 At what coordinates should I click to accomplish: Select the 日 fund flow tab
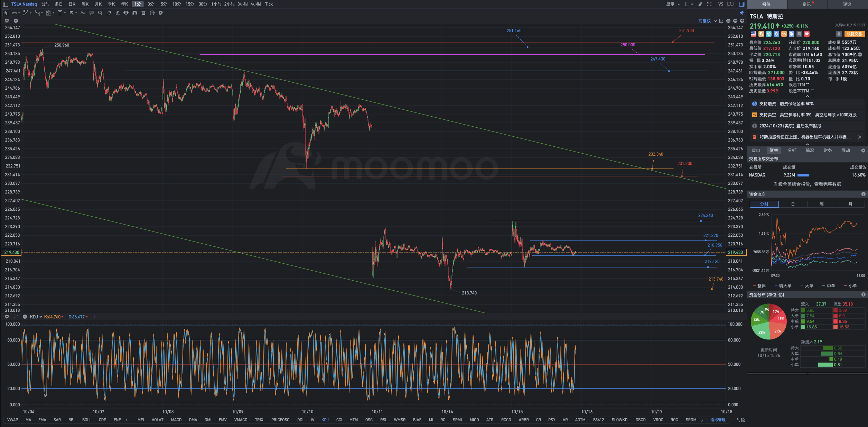(793, 204)
